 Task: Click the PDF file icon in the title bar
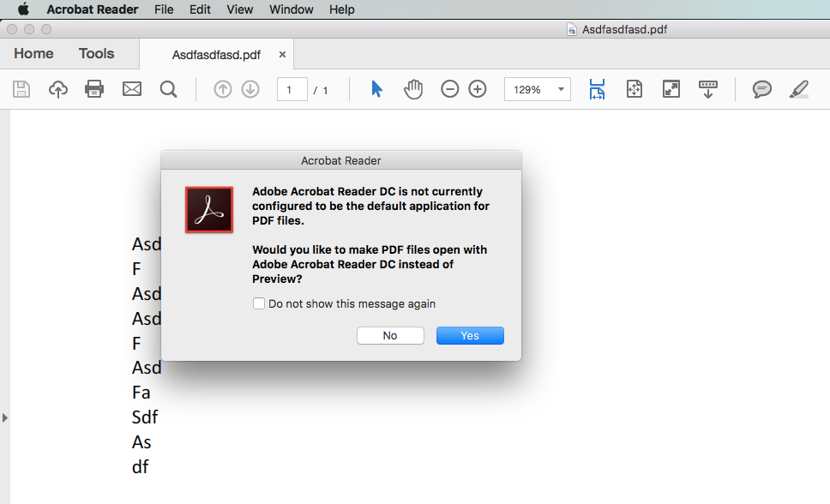(572, 29)
